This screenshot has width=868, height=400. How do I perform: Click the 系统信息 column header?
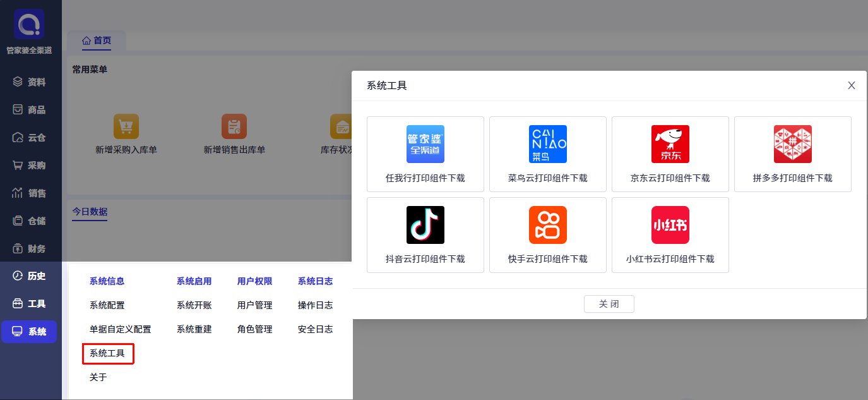(x=107, y=281)
